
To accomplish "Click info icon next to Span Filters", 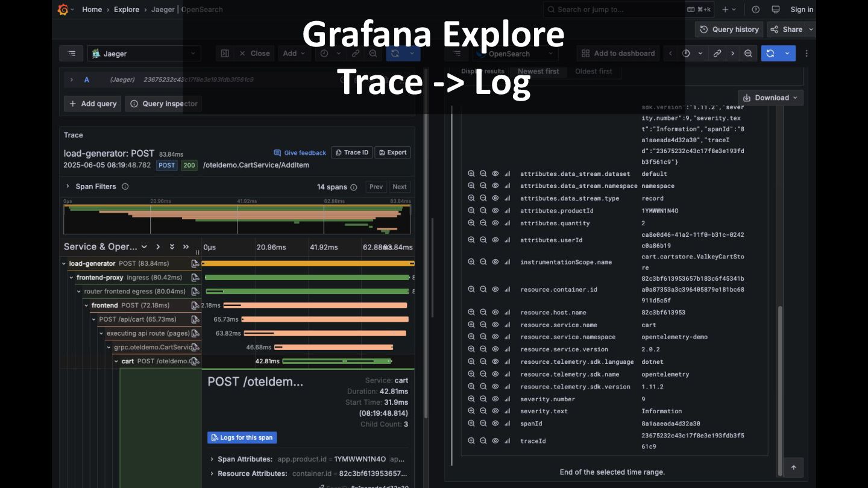I will pyautogui.click(x=125, y=187).
